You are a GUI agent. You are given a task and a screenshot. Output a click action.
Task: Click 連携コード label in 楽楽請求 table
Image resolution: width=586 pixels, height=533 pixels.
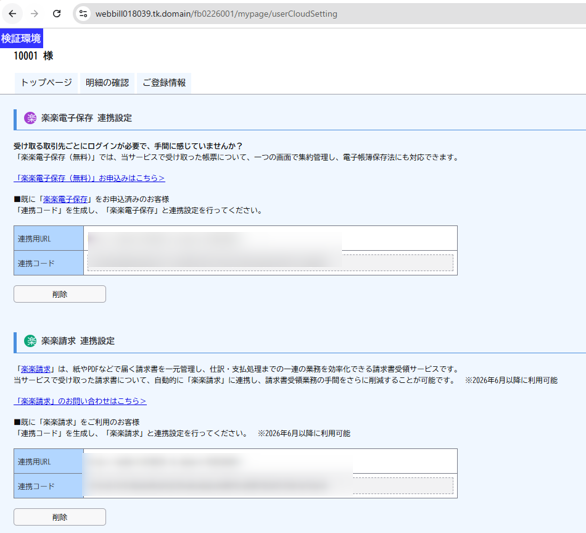(36, 486)
